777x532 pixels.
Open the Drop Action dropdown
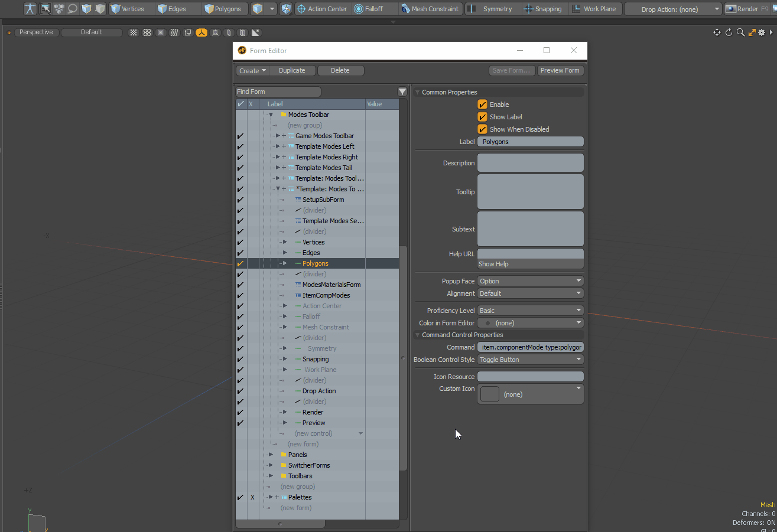[673, 9]
